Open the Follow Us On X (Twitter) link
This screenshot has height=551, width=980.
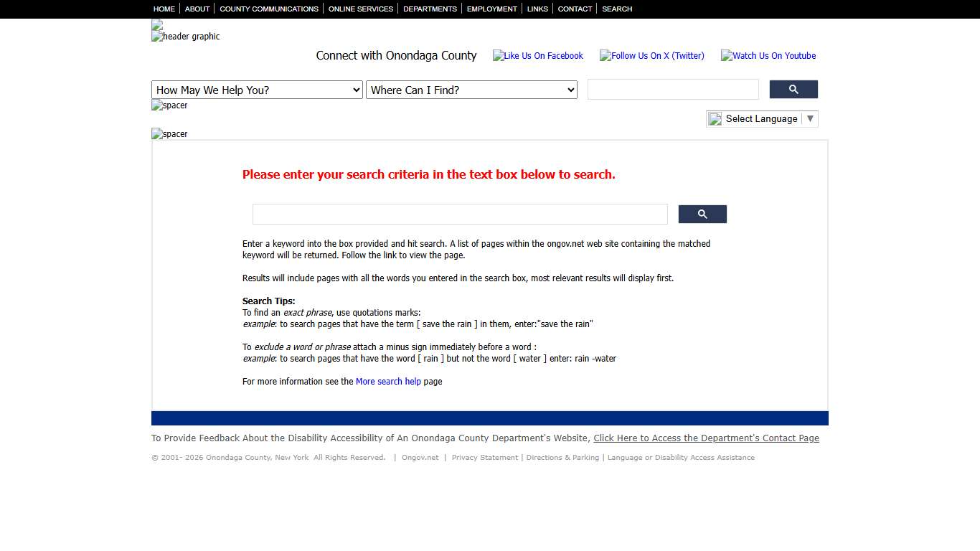pos(652,56)
